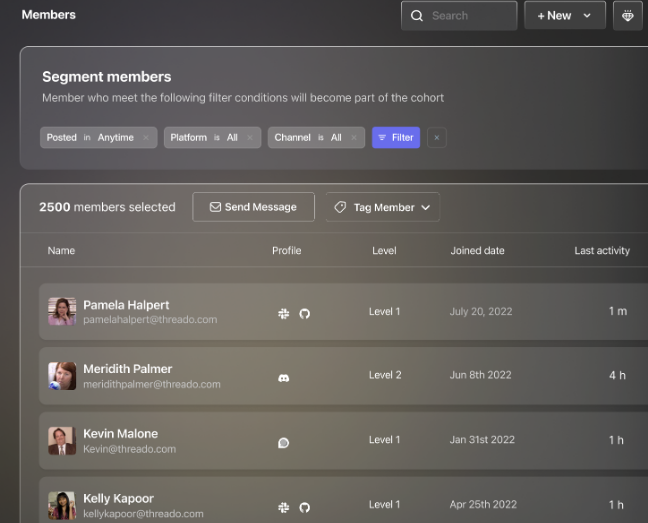Image resolution: width=648 pixels, height=523 pixels.
Task: Remove the Platform is All filter
Action: pyautogui.click(x=249, y=138)
